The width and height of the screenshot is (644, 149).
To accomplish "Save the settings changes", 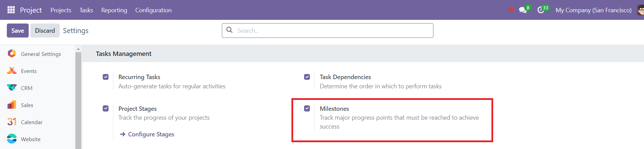I will pyautogui.click(x=18, y=31).
